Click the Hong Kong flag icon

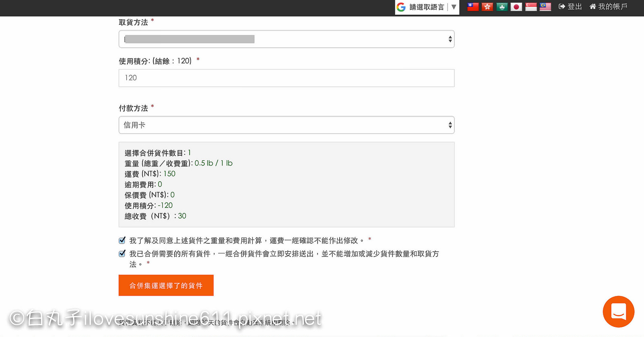[x=487, y=7]
